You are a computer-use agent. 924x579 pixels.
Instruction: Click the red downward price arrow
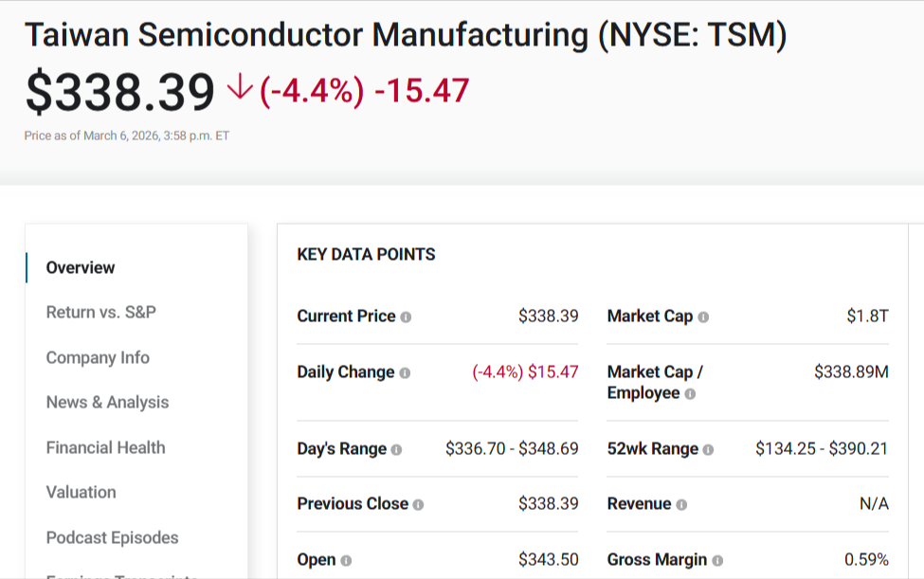click(240, 89)
